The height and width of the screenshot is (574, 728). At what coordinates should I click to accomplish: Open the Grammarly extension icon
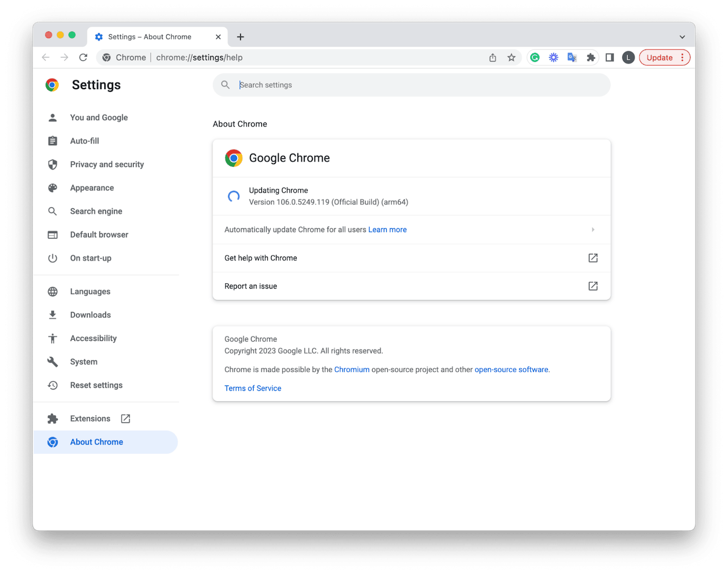click(x=535, y=58)
